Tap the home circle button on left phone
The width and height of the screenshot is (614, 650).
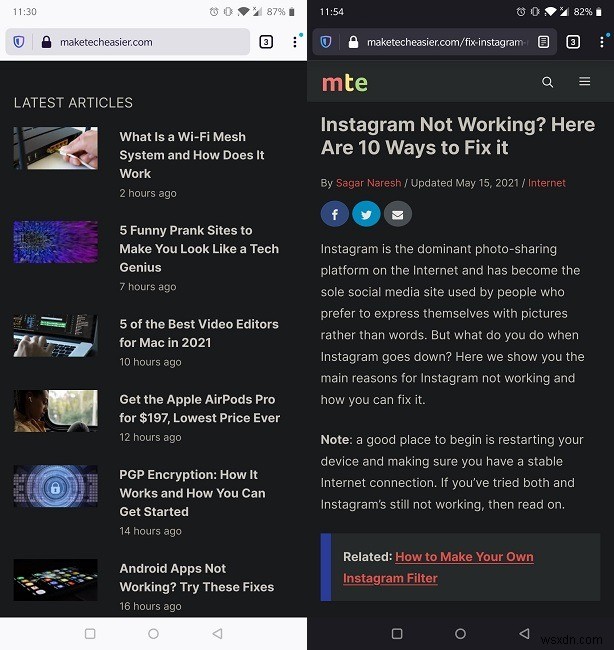pos(153,633)
